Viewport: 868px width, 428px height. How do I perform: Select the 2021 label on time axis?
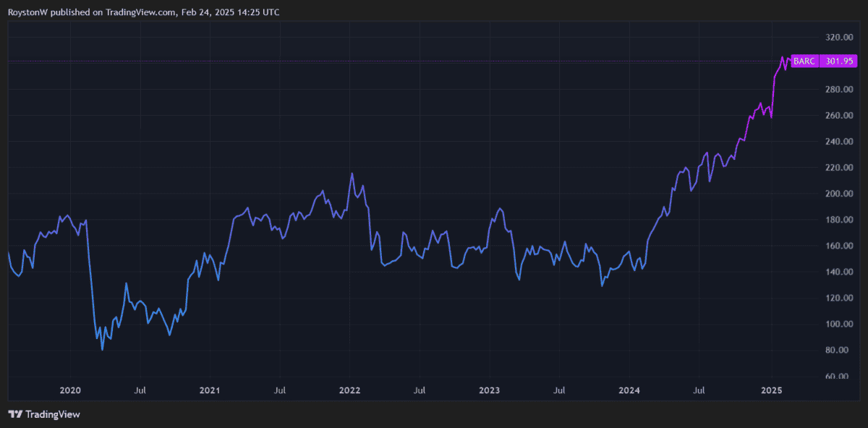pos(210,390)
